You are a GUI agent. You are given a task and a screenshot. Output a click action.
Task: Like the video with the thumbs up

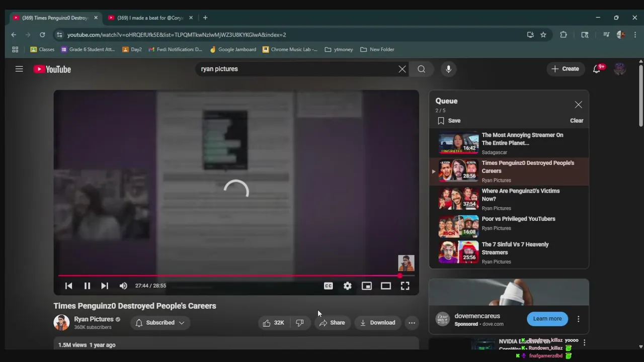tap(273, 323)
